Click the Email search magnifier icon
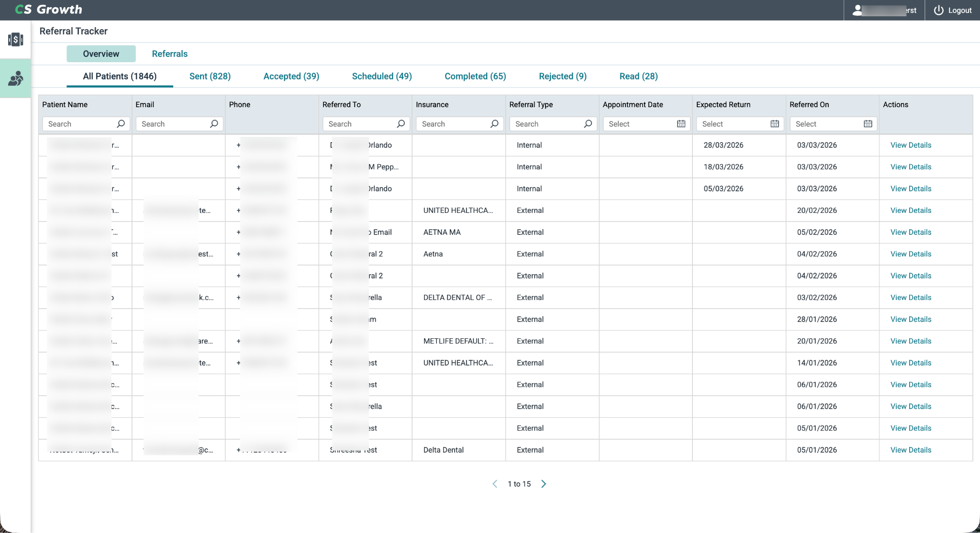Viewport: 980px width, 533px height. (x=214, y=124)
